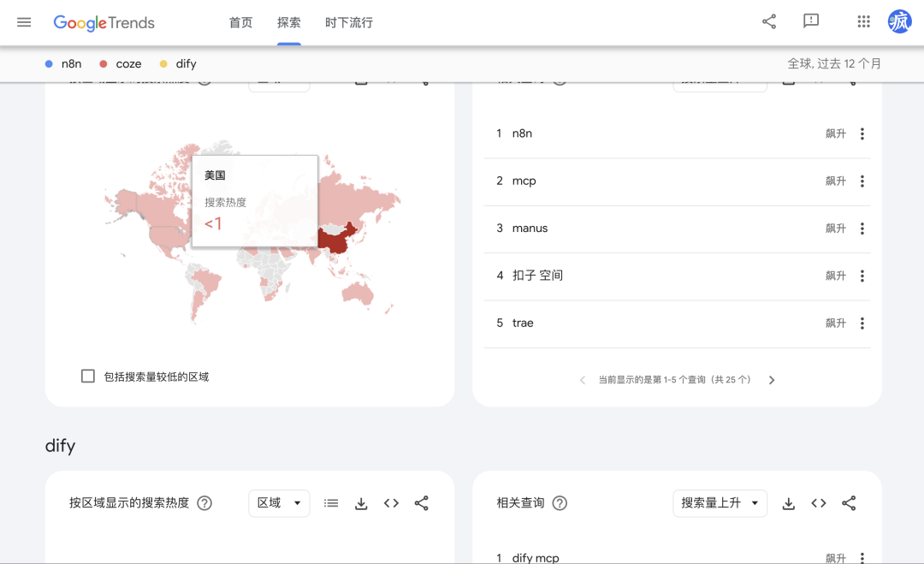Open help for dify related queries
Viewport: 924px width, 564px height.
coord(560,503)
